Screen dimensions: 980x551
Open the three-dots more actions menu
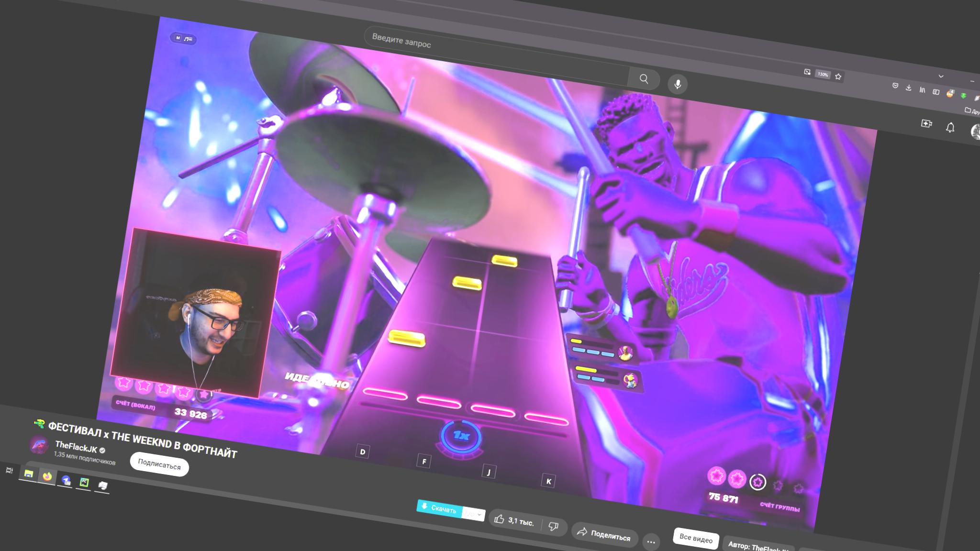[x=651, y=542]
